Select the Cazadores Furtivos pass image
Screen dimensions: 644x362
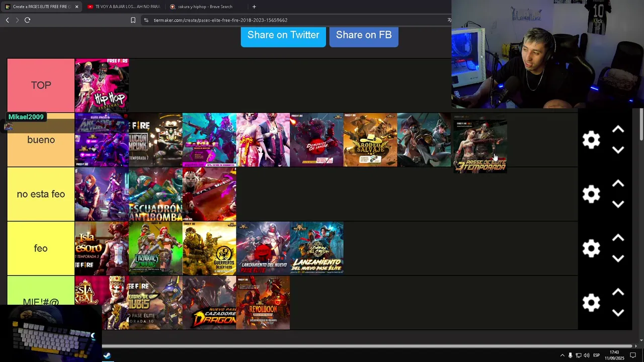pyautogui.click(x=155, y=248)
